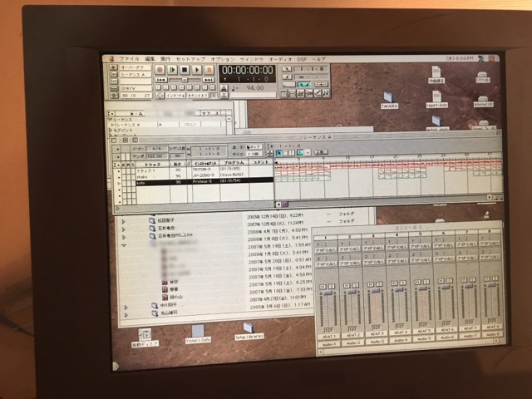The width and height of the screenshot is (532, 399).
Task: Open the 作曲課目 document on the desktop
Action: (436, 75)
